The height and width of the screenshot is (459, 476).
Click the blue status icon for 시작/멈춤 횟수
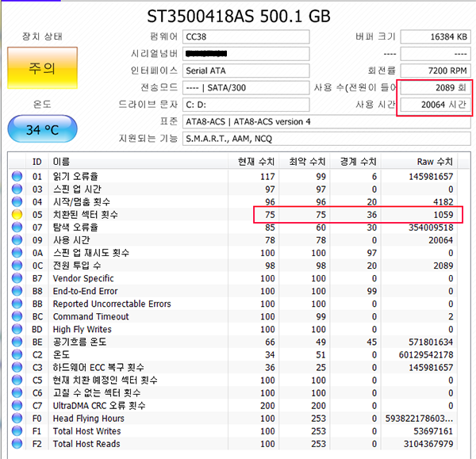[17, 201]
